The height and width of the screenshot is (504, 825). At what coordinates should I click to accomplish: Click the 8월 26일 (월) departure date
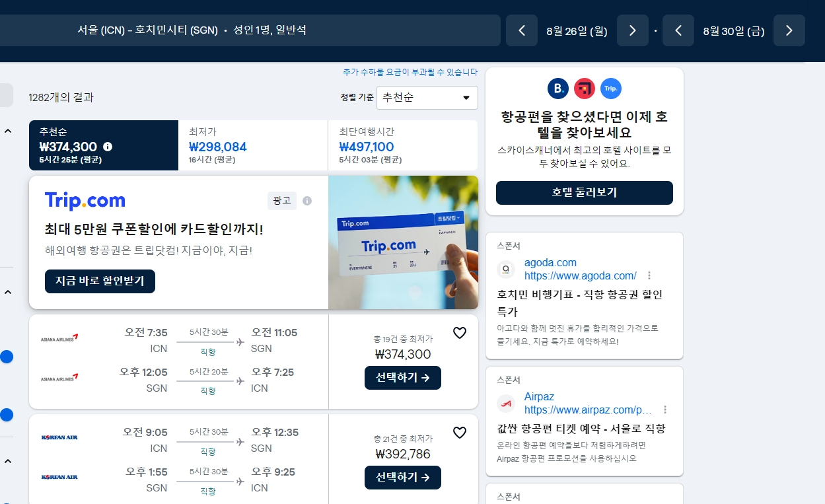click(577, 30)
